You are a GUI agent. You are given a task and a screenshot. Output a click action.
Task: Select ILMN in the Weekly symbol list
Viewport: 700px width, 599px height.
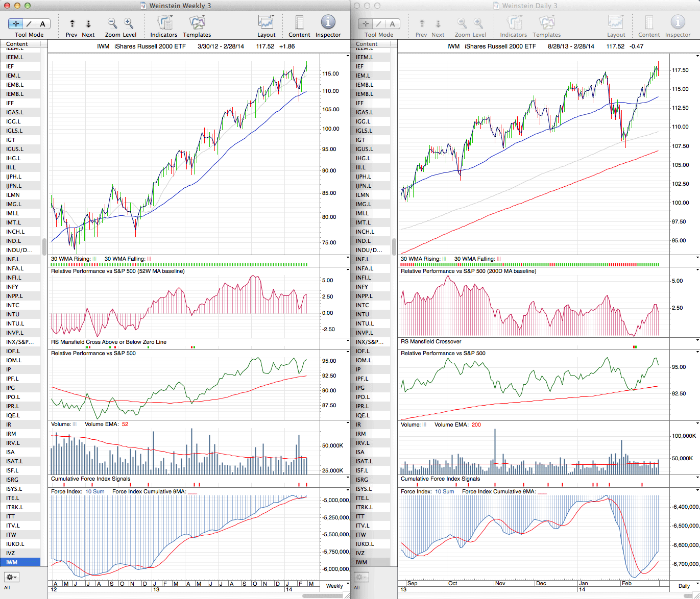pos(13,195)
